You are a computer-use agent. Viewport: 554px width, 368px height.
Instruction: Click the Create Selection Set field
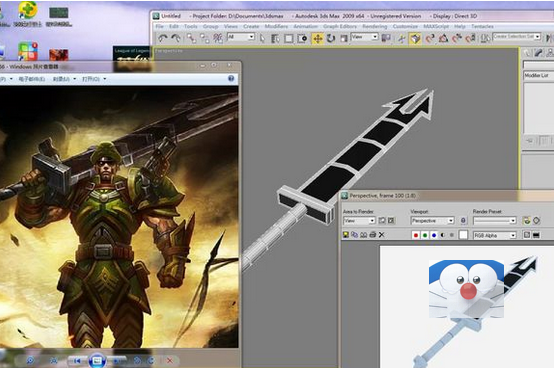[516, 37]
